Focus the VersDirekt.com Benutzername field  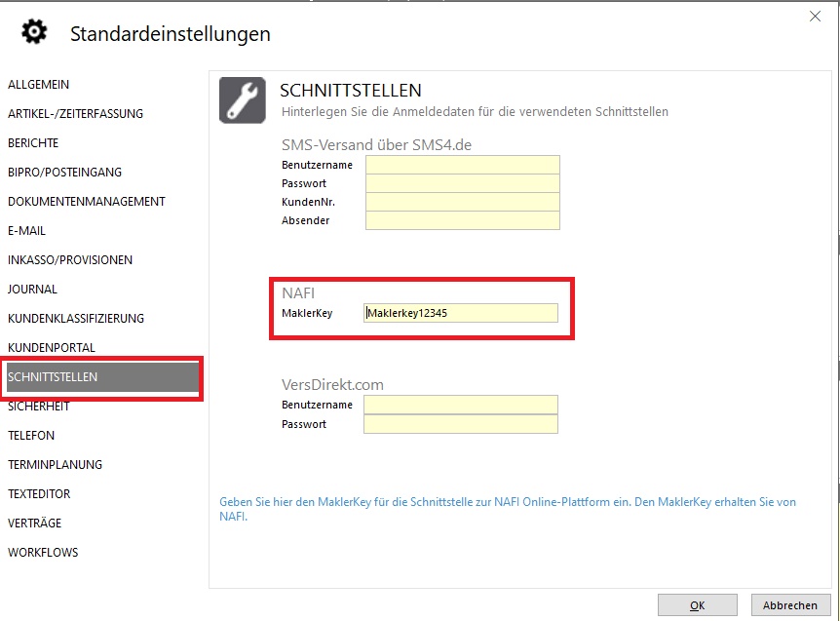pyautogui.click(x=460, y=405)
